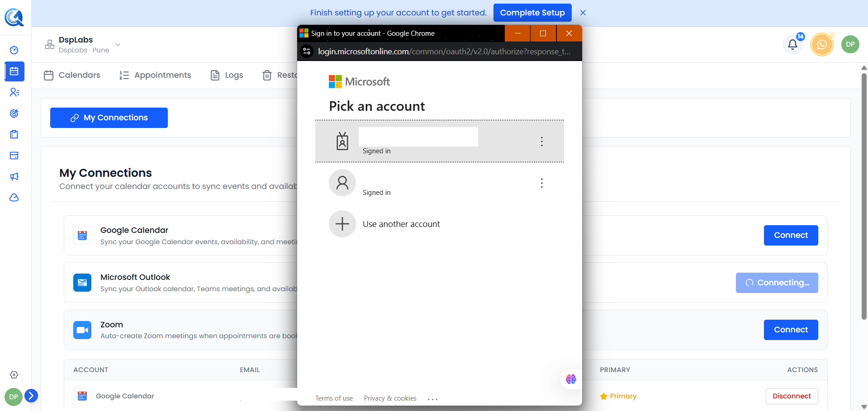Click the PRIMARY column header

pos(615,370)
